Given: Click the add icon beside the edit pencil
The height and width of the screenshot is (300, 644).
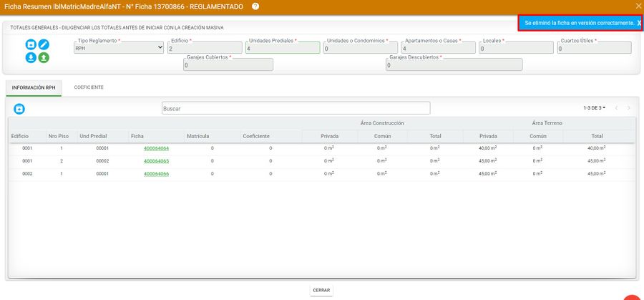Looking at the screenshot, I should pyautogui.click(x=31, y=44).
